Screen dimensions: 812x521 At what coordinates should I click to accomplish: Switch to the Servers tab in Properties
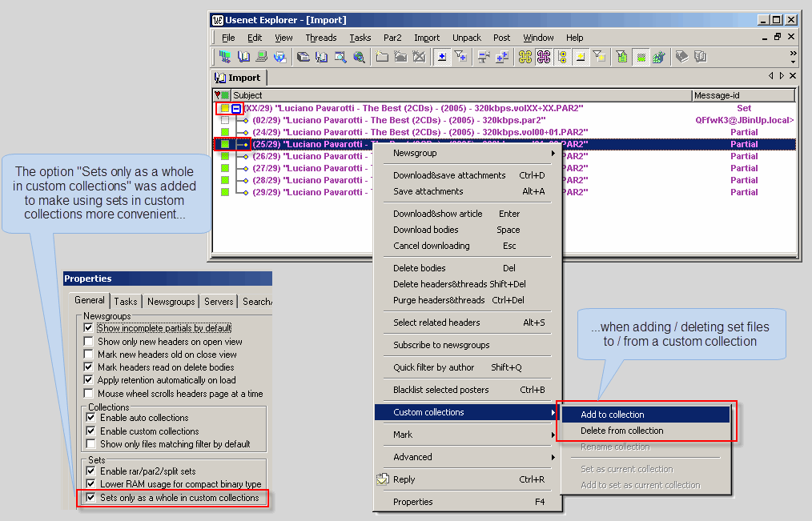pyautogui.click(x=219, y=302)
